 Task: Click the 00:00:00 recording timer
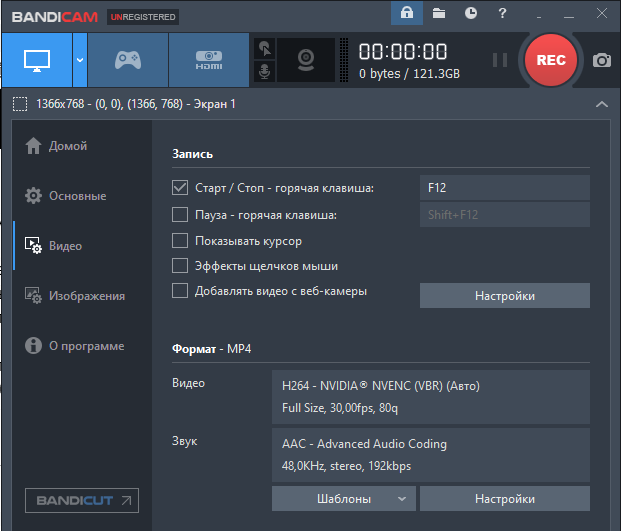coord(403,52)
